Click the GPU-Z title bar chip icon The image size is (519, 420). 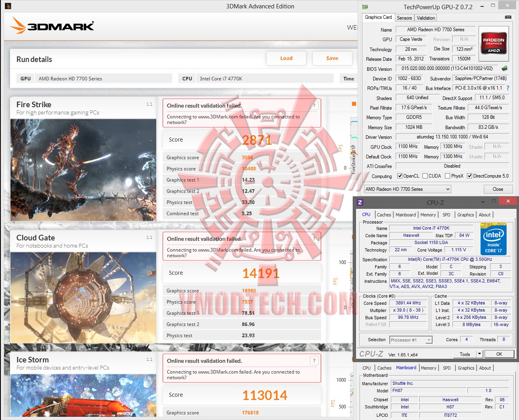[x=365, y=7]
